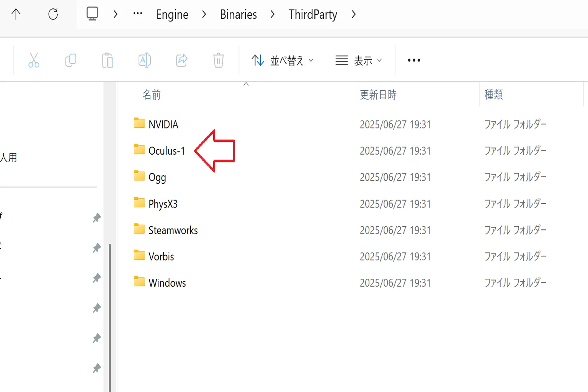Viewport: 588px width, 392px height.
Task: Click the Steamworks folder icon
Action: [139, 229]
